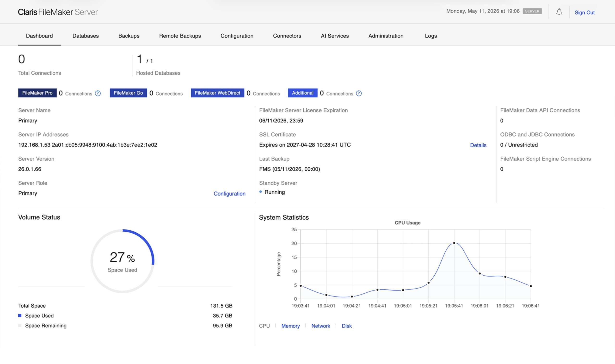Click the CPU data point at 19:06:41
615x364 pixels.
click(x=531, y=286)
